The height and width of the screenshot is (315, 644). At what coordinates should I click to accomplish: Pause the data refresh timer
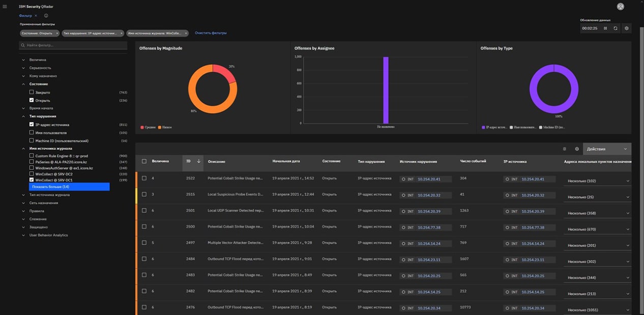click(x=605, y=28)
